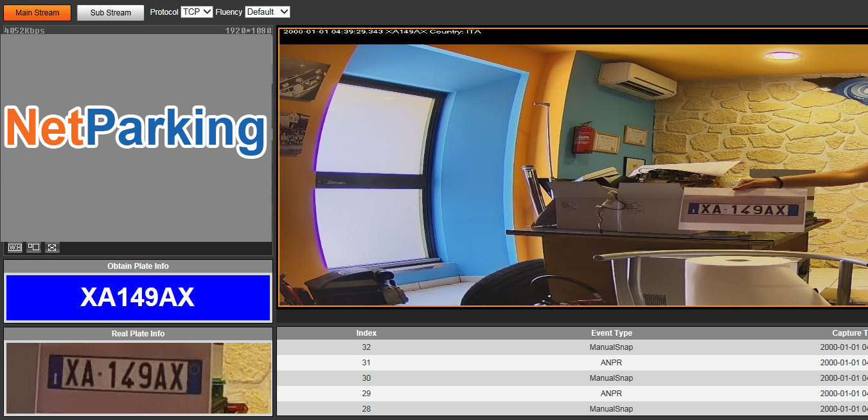Switch to Sub Stream

click(111, 12)
